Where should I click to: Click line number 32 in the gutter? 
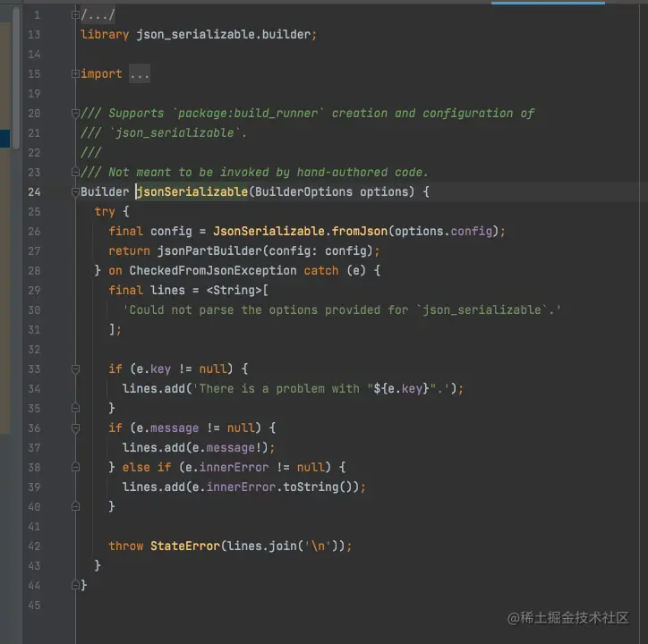(x=34, y=350)
